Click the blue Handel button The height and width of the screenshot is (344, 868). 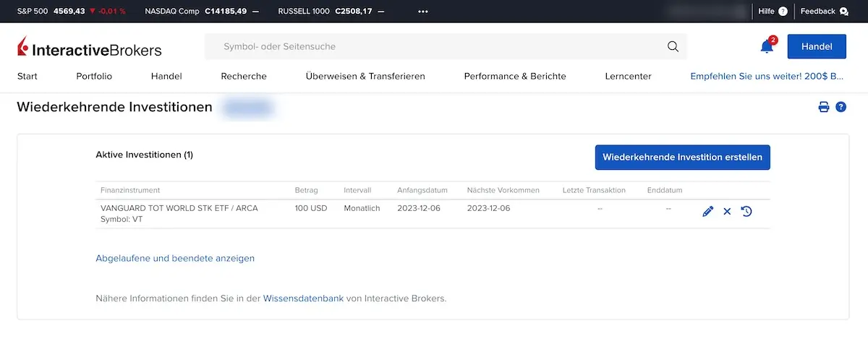817,46
